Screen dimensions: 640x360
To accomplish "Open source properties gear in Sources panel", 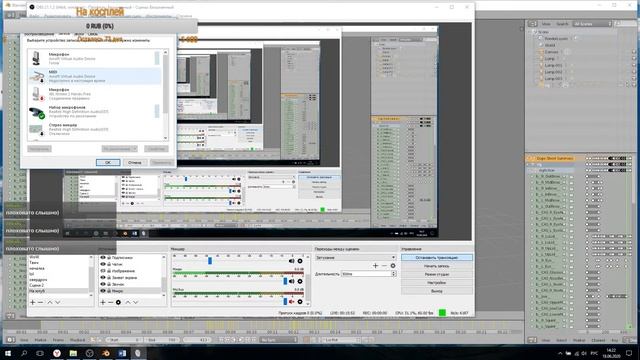I will pos(118,302).
